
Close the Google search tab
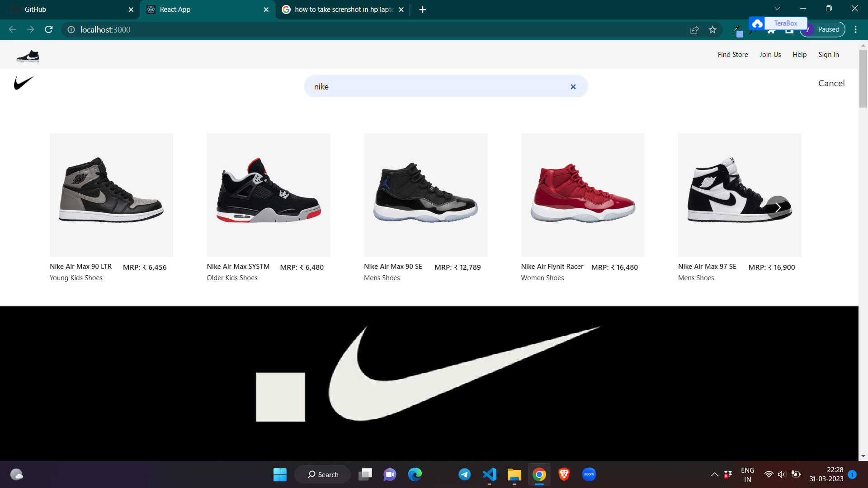[x=401, y=9]
